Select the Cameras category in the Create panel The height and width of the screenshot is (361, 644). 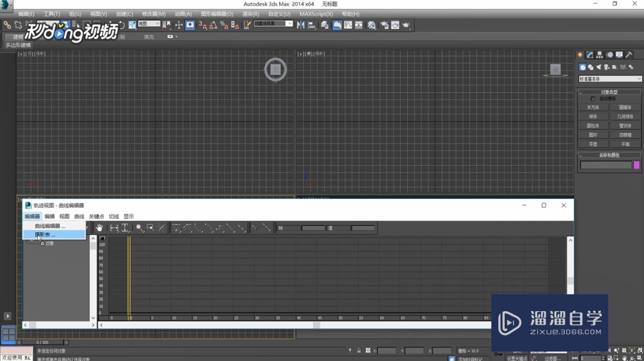(607, 67)
